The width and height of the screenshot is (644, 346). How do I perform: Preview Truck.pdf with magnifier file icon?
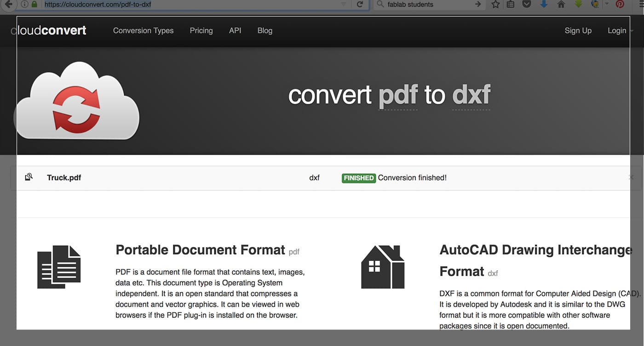(29, 177)
